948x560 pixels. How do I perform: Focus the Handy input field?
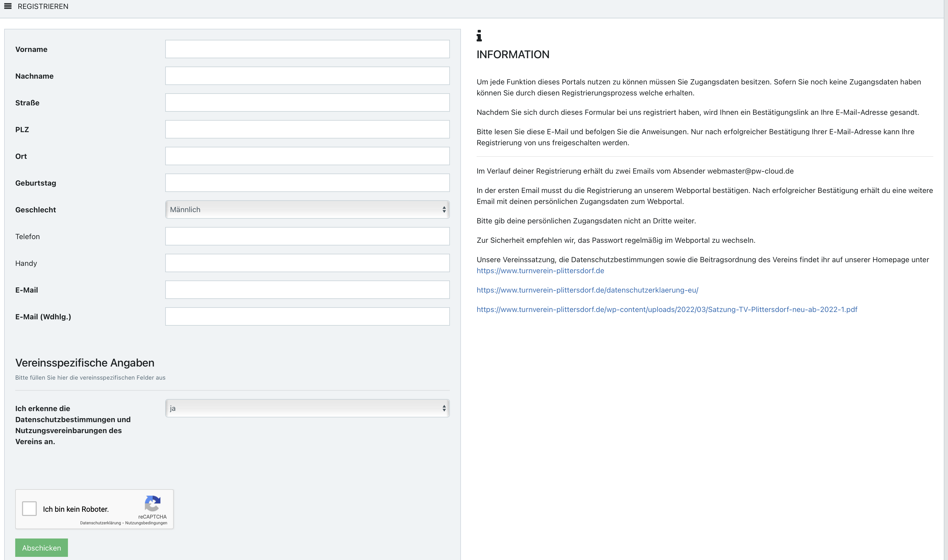(x=307, y=263)
